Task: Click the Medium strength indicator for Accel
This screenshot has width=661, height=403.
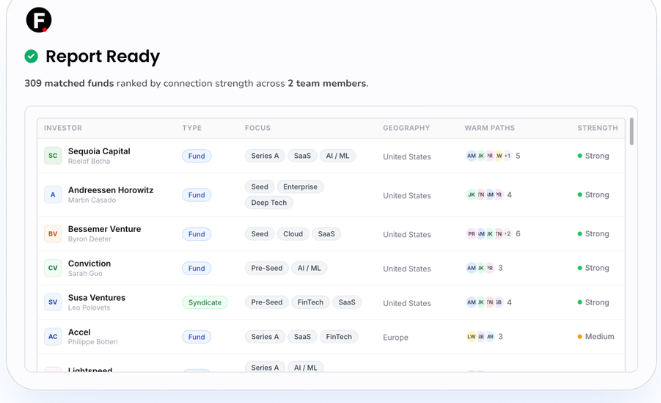Action: point(596,336)
